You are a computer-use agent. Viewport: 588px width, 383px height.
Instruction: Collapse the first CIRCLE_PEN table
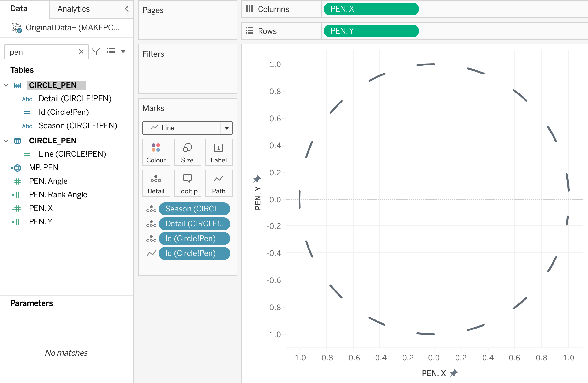click(6, 85)
